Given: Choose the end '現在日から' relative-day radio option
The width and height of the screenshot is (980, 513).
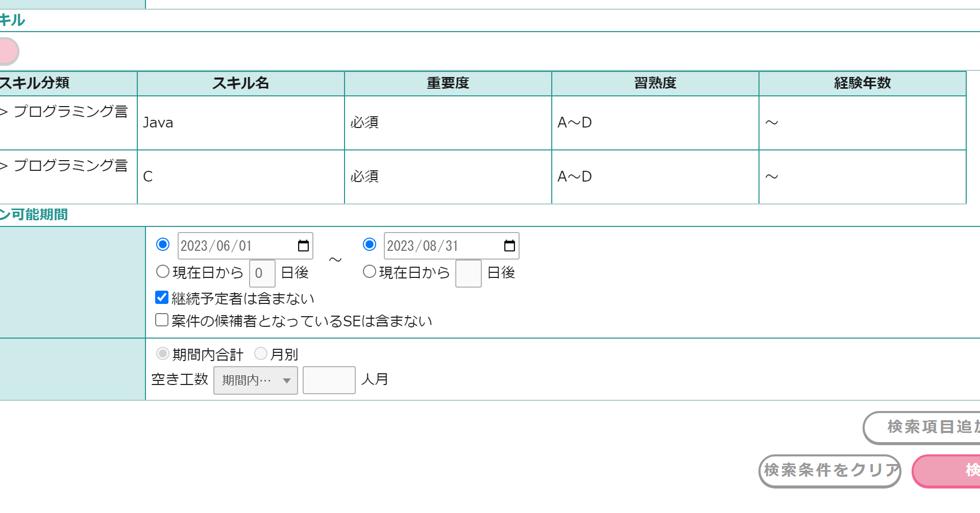Looking at the screenshot, I should (x=370, y=272).
